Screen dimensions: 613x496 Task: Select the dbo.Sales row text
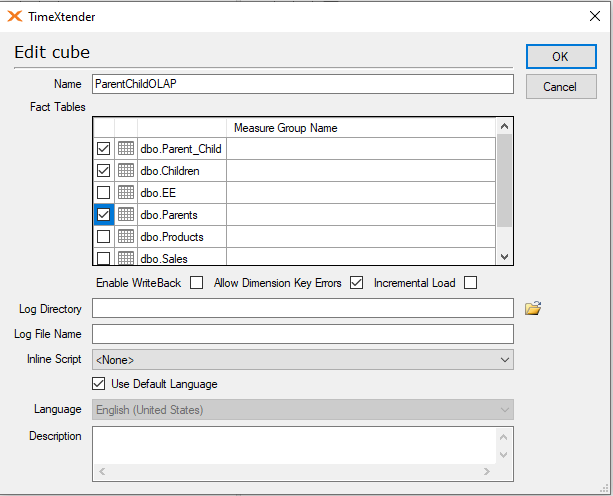164,259
